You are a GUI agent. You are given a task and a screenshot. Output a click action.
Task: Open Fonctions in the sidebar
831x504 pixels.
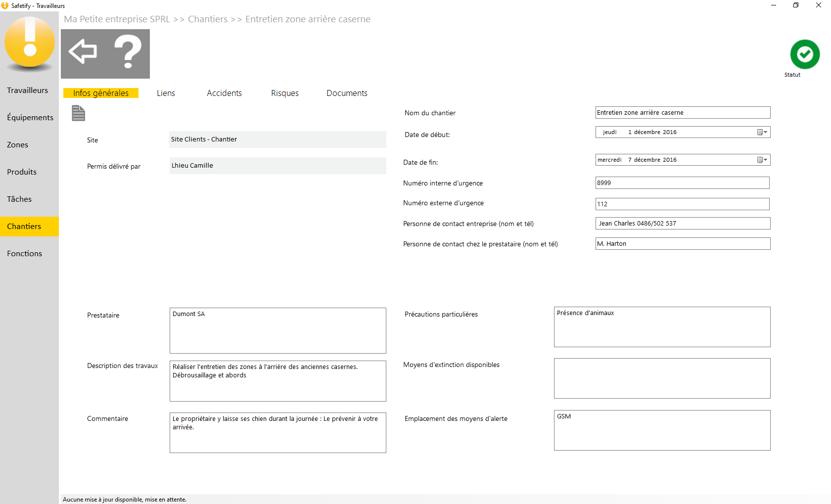(29, 253)
